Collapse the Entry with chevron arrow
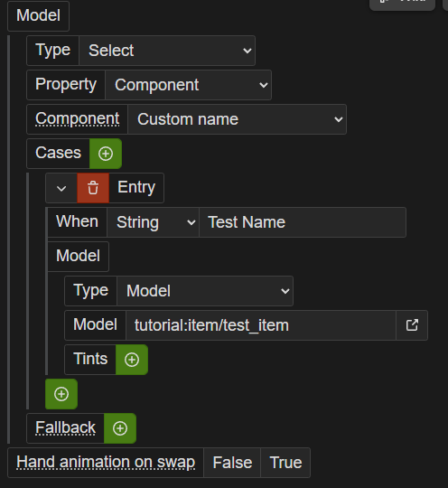 (x=61, y=188)
